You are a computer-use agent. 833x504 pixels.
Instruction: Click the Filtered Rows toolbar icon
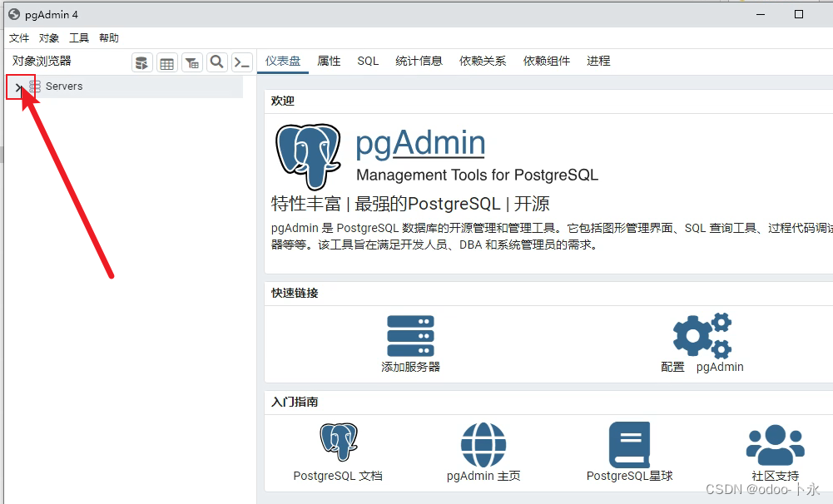point(191,62)
